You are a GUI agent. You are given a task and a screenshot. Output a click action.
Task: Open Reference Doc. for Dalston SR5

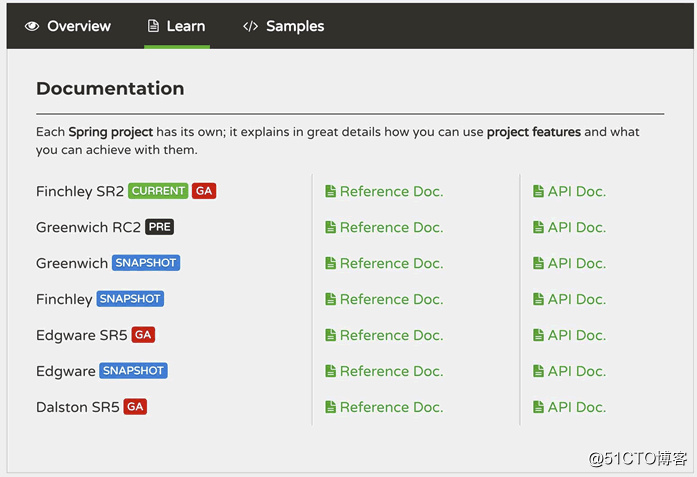(x=384, y=407)
